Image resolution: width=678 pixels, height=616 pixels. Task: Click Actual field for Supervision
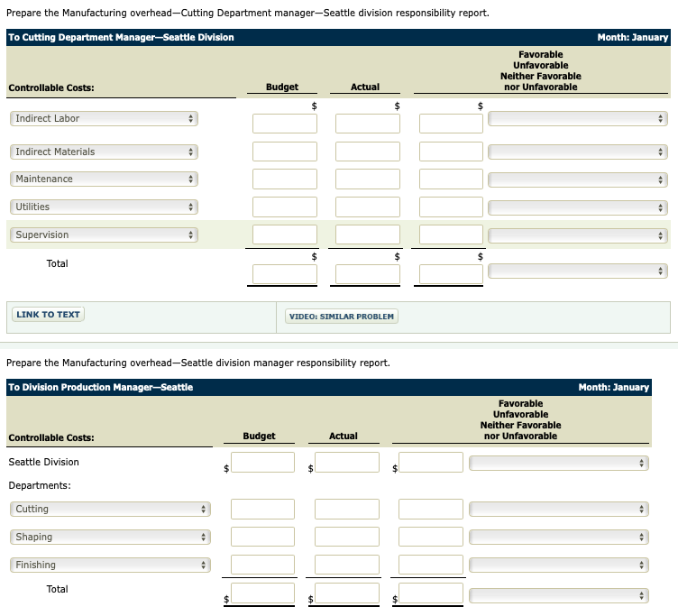point(368,234)
